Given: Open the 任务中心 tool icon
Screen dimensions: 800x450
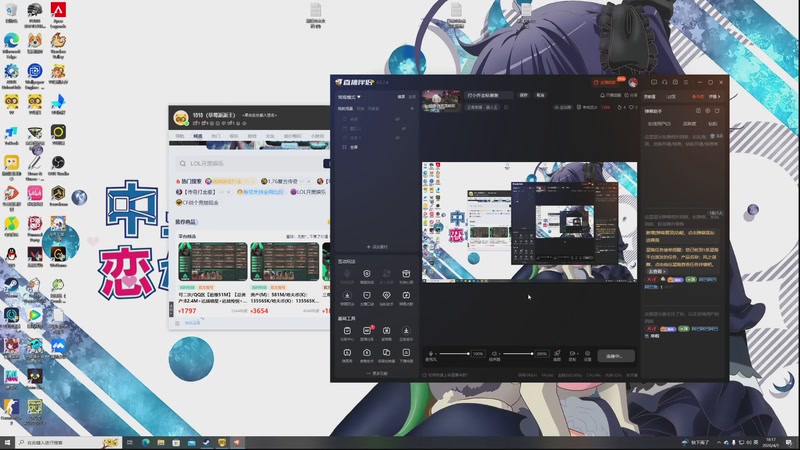Looking at the screenshot, I should 347,333.
